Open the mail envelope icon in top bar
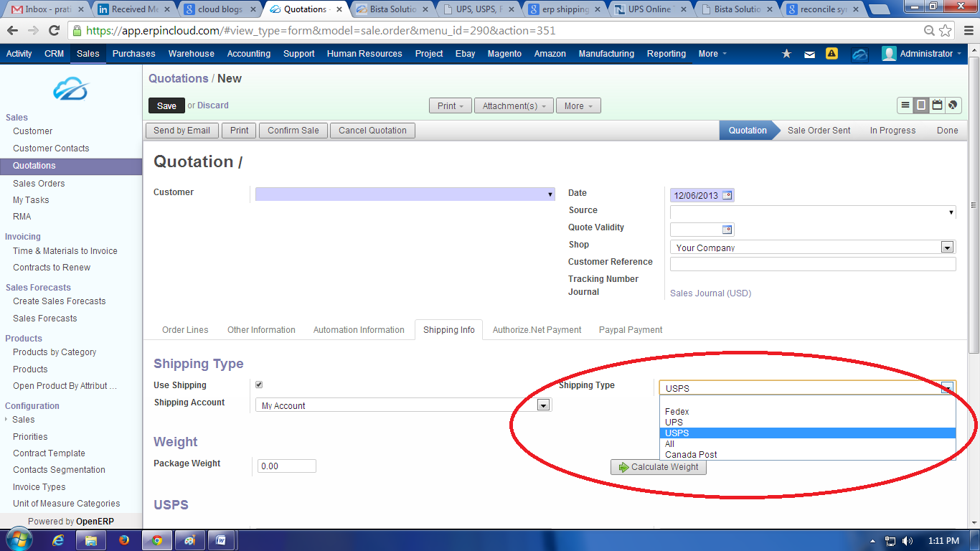This screenshot has width=980, height=551. [809, 54]
